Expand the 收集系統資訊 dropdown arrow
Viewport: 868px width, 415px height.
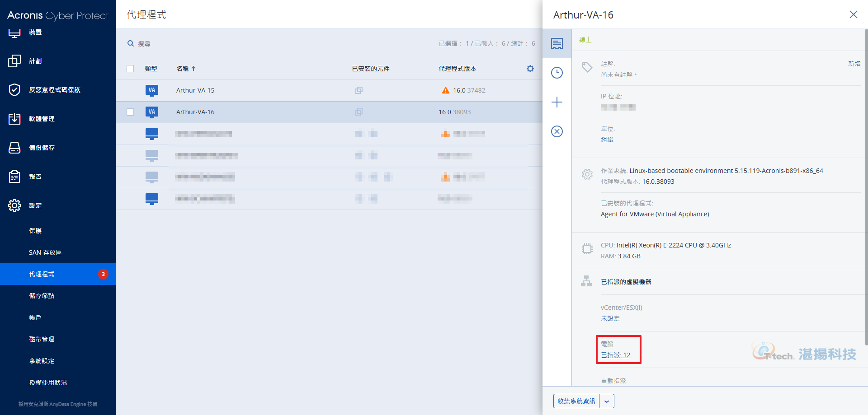tap(607, 401)
